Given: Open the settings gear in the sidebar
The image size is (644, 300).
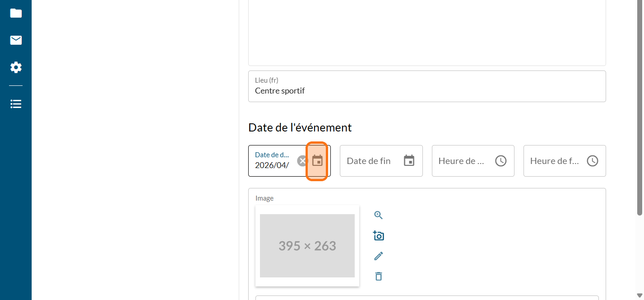Looking at the screenshot, I should click(x=16, y=68).
